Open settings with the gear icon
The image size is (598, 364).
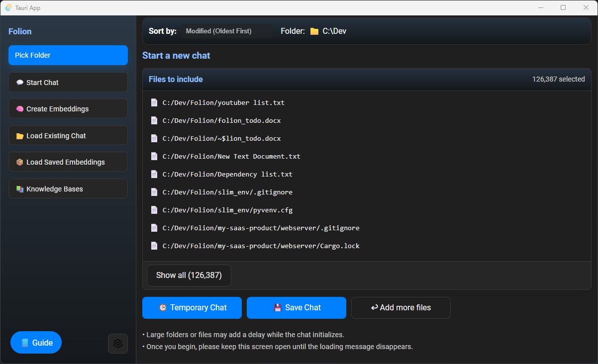(118, 344)
